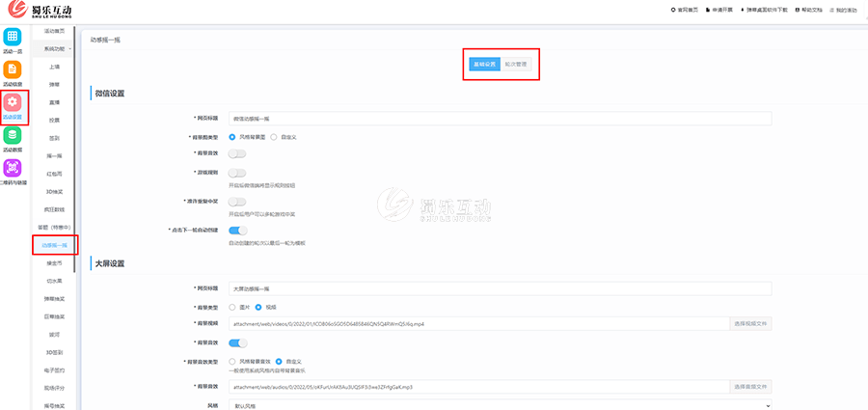The height and width of the screenshot is (410, 868).
Task: Open the 帮助文档 link in header
Action: click(x=809, y=10)
